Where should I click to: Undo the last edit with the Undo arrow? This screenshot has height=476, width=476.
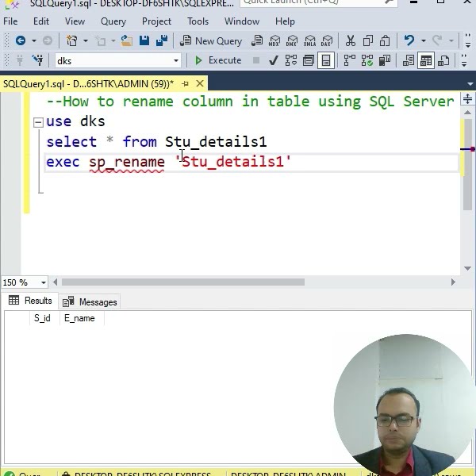pyautogui.click(x=409, y=40)
